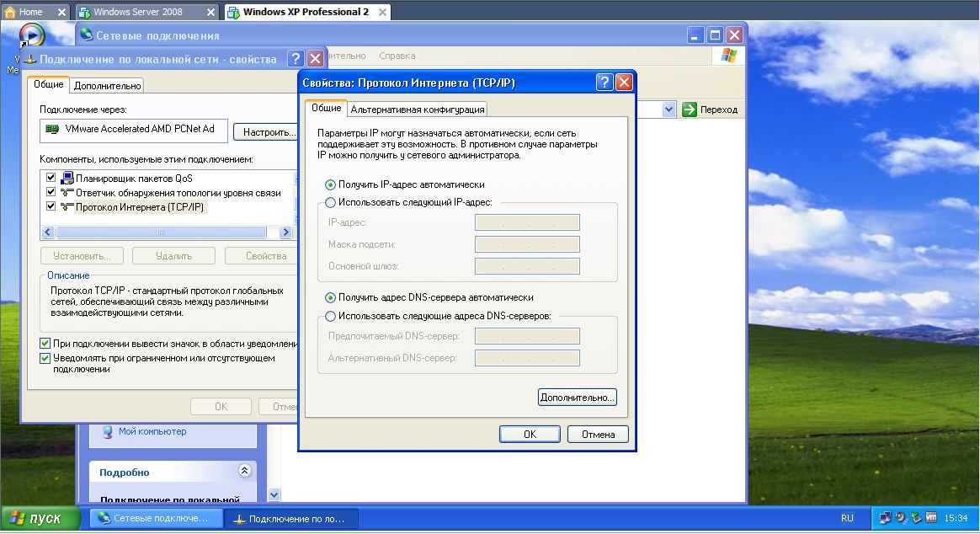The image size is (980, 534).
Task: Click the пуск Start button
Action: click(40, 518)
